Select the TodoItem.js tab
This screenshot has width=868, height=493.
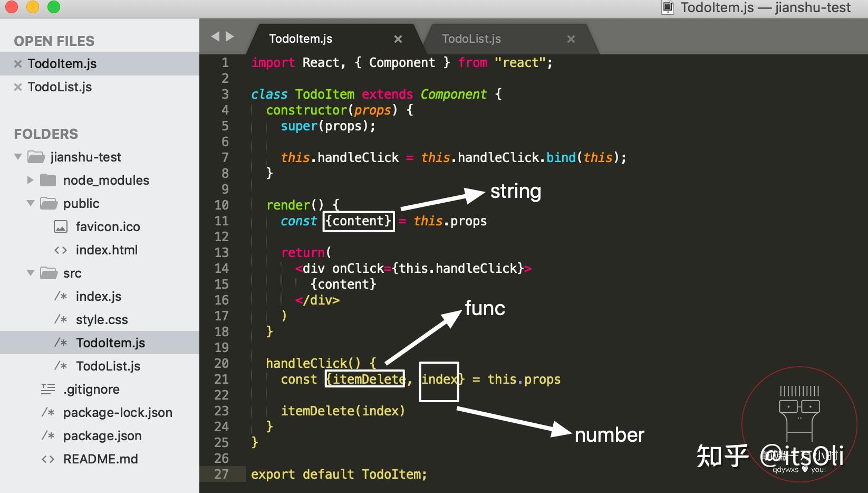pyautogui.click(x=301, y=39)
